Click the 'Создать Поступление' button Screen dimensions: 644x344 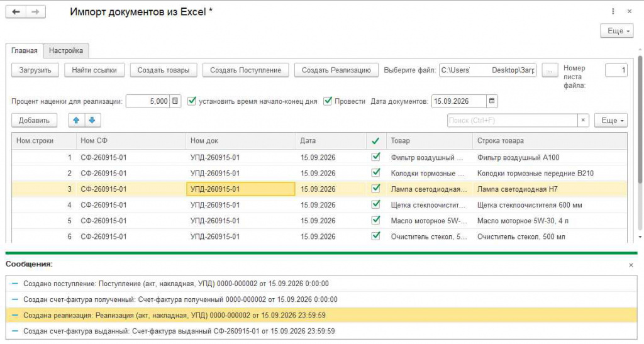246,70
